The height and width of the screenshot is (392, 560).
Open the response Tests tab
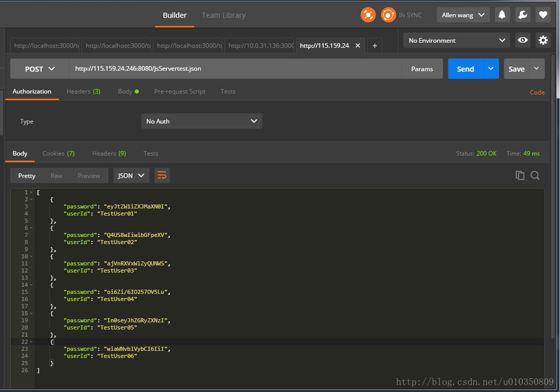point(151,153)
